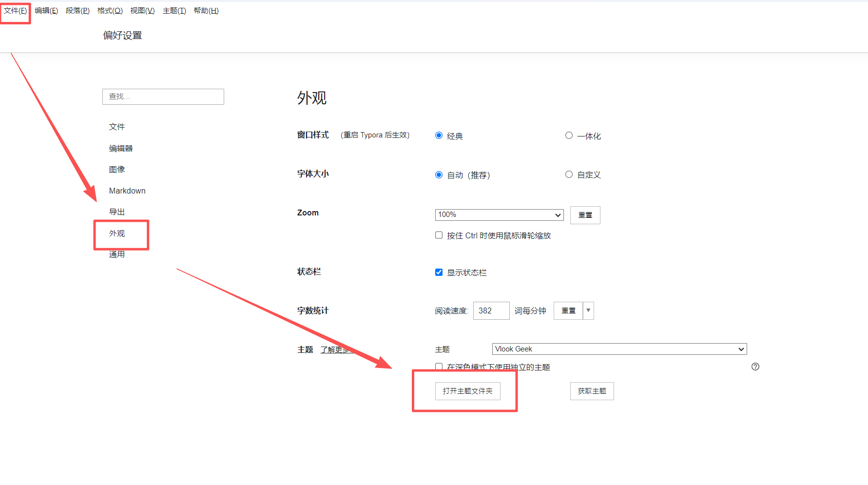Click the 打开主题文件夹 button

(x=467, y=391)
